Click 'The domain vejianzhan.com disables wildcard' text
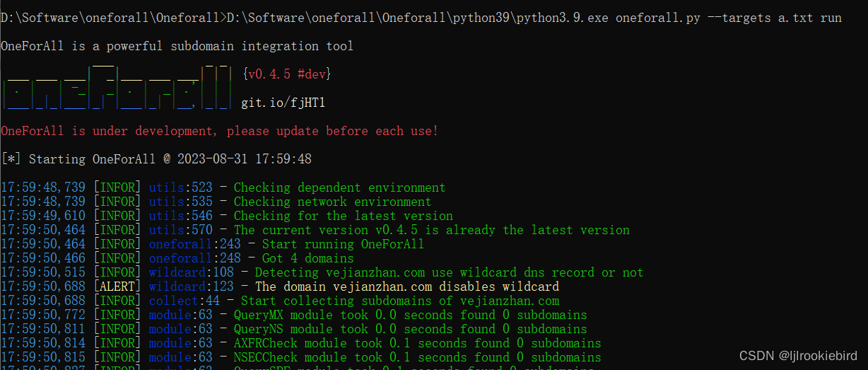 point(407,287)
